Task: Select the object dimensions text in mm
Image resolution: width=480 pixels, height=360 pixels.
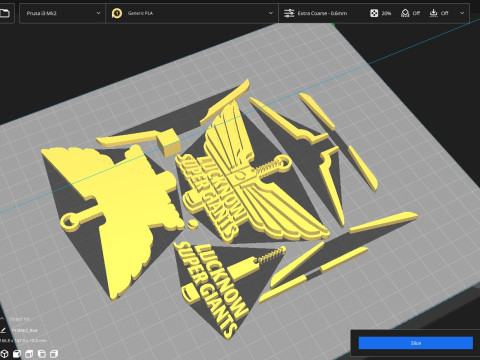Action: [24, 340]
